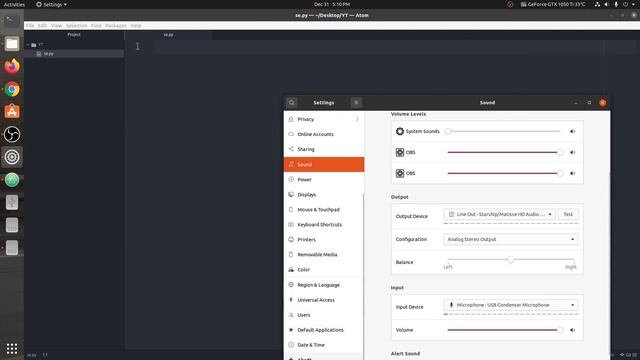Click the System Sounds gear icon
The image size is (640, 360).
(x=400, y=131)
